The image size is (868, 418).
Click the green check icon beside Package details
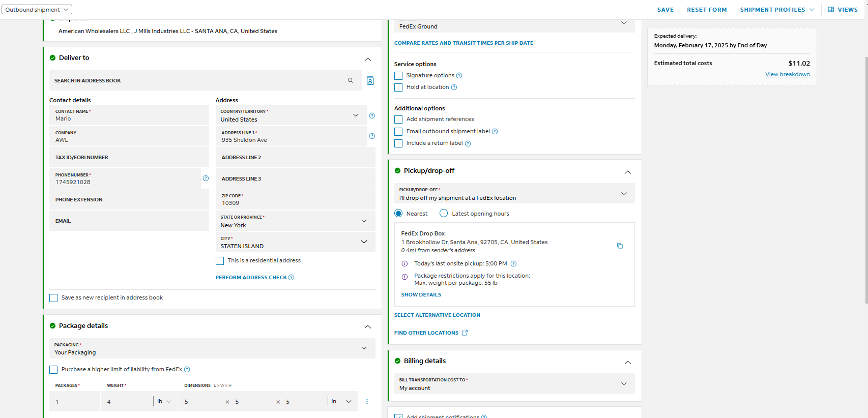pos(52,326)
